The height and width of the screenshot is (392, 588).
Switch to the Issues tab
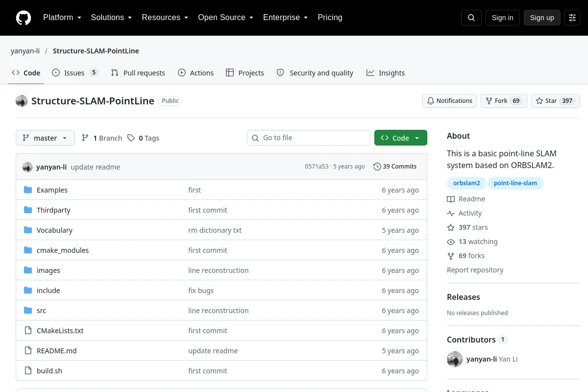pos(75,73)
